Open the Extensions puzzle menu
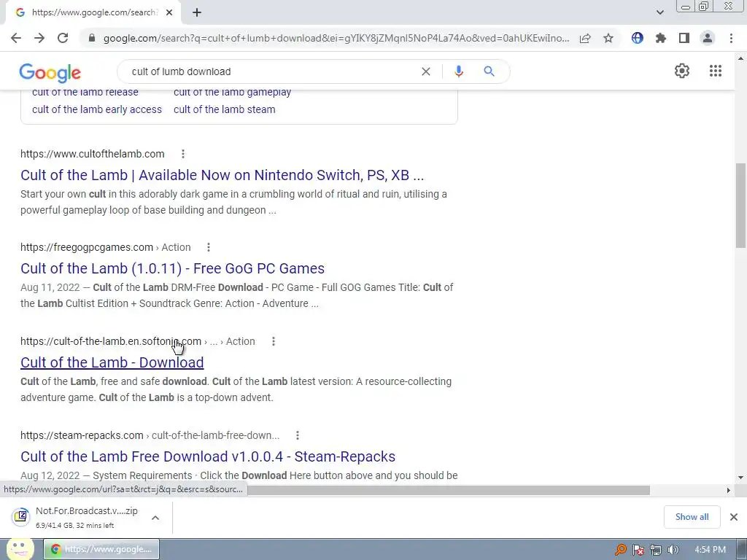Viewport: 747px width, 560px height. point(661,38)
